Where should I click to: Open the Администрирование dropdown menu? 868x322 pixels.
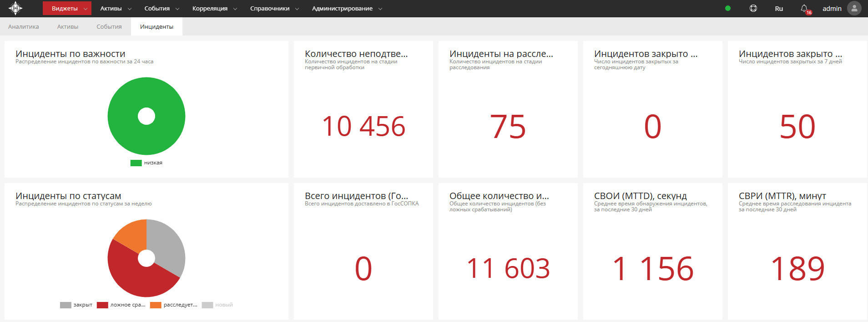[x=347, y=9]
